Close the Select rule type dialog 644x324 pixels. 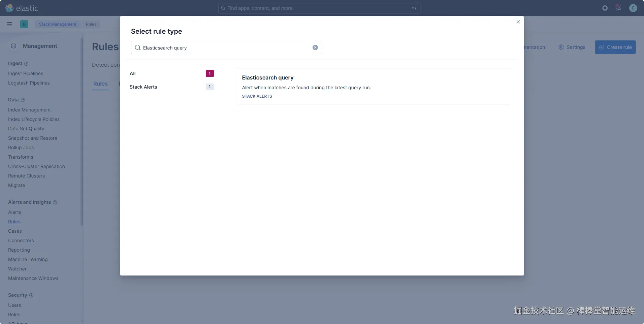coord(518,22)
